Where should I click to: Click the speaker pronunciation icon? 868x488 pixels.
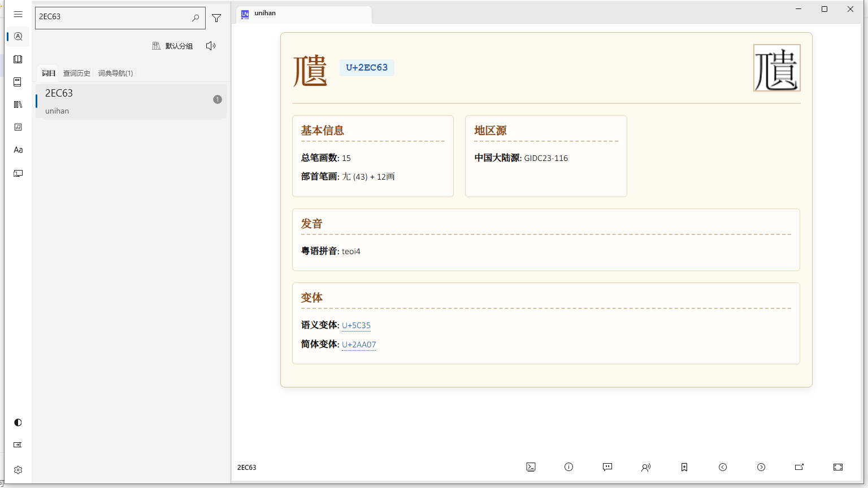tap(211, 46)
